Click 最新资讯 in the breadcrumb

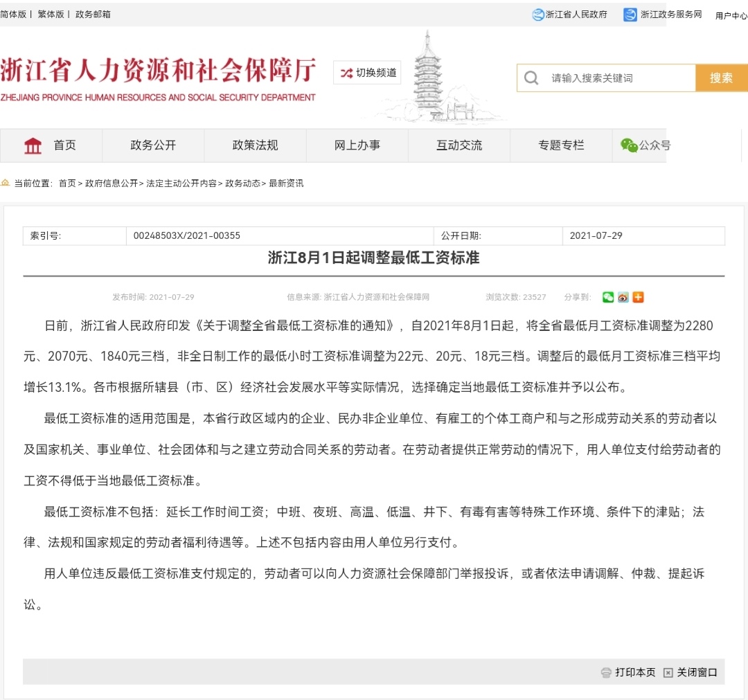[x=286, y=183]
